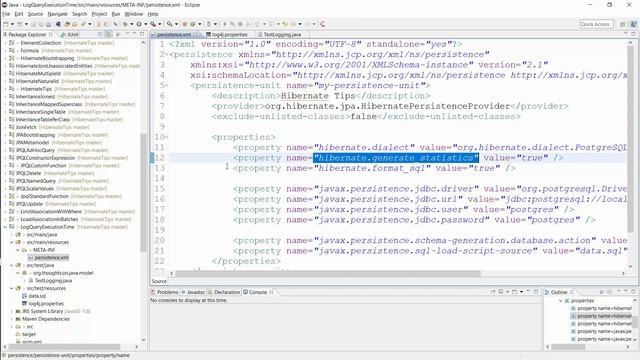Click the red Last Edit Location icon
The image size is (640, 360).
(322, 24)
